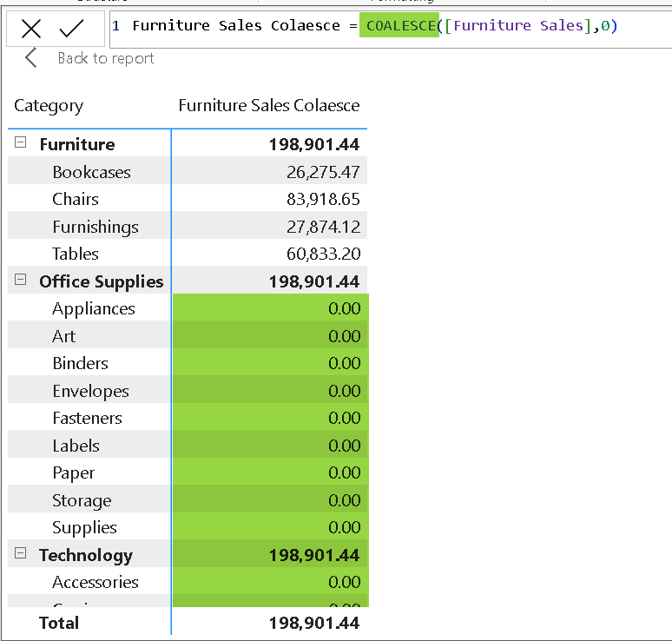Click the Accessories row label

(95, 582)
